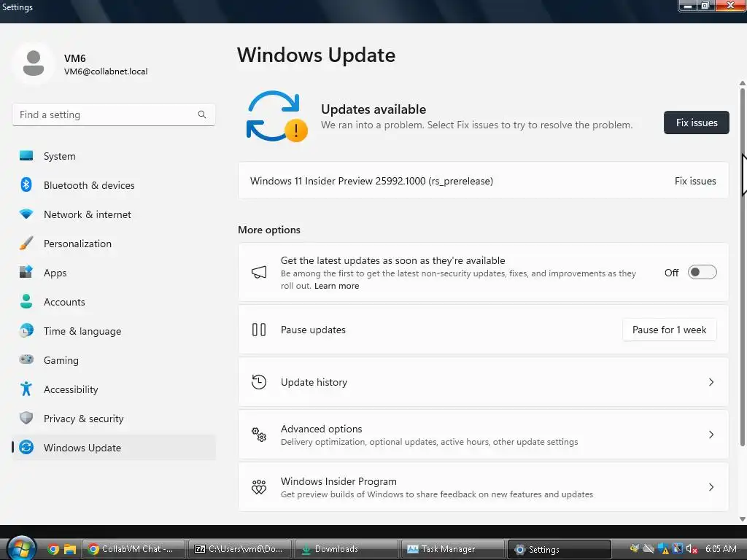Expand Windows Insider Program chevron
The height and width of the screenshot is (560, 747).
click(711, 486)
